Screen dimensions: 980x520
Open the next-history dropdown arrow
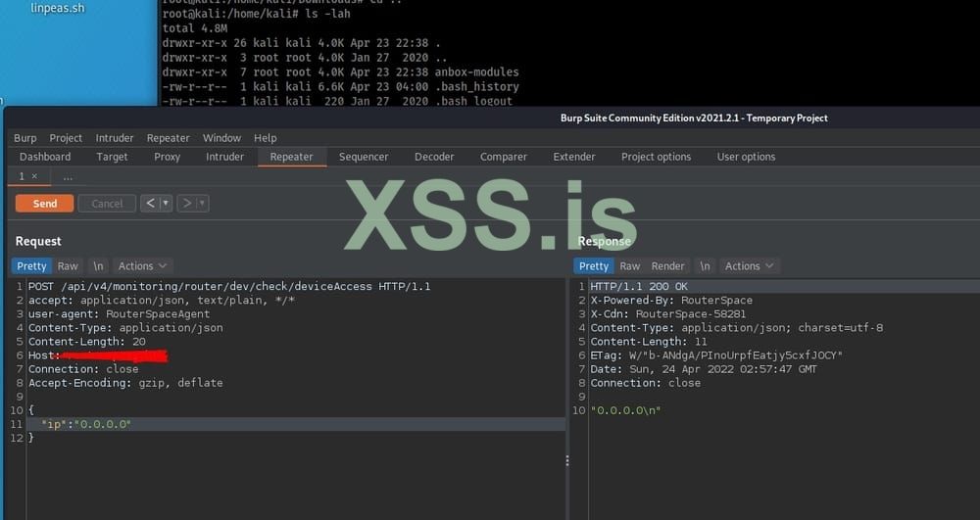(202, 204)
